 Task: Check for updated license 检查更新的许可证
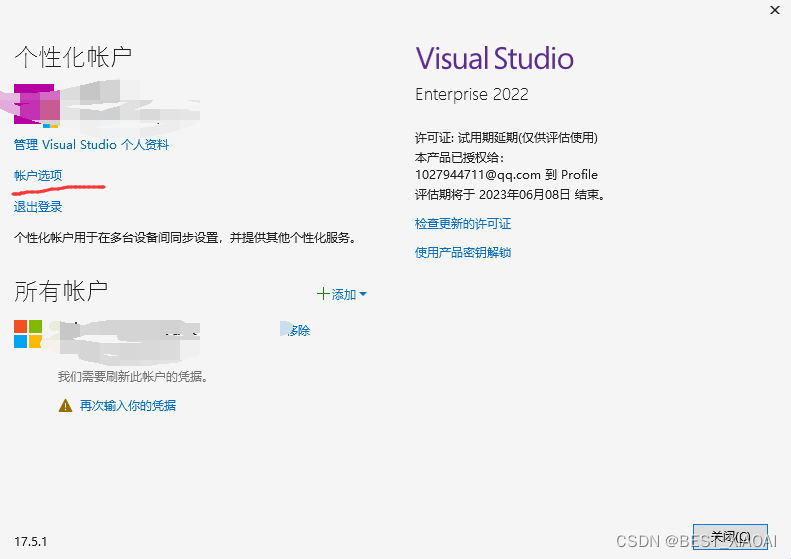coord(463,223)
